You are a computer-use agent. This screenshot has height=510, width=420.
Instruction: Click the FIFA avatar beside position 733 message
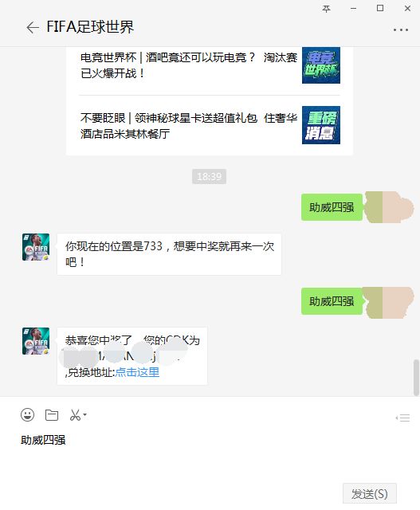(x=36, y=247)
